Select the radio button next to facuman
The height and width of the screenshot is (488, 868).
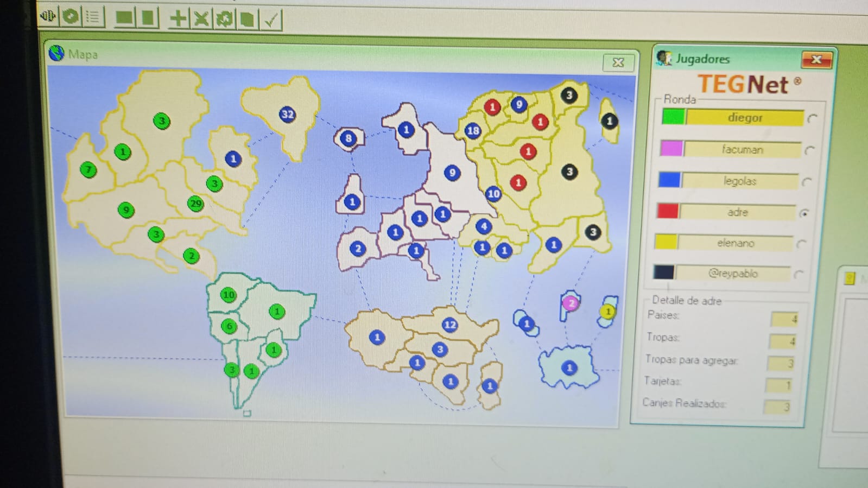click(809, 150)
